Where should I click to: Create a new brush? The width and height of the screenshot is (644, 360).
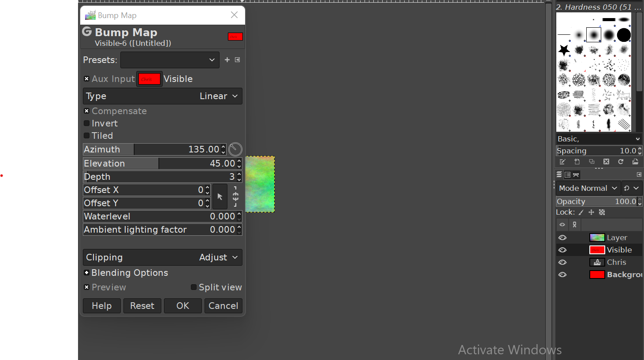pos(577,162)
